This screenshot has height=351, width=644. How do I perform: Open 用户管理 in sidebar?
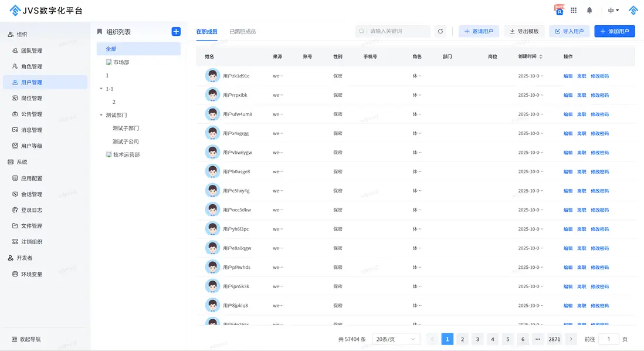click(x=45, y=82)
